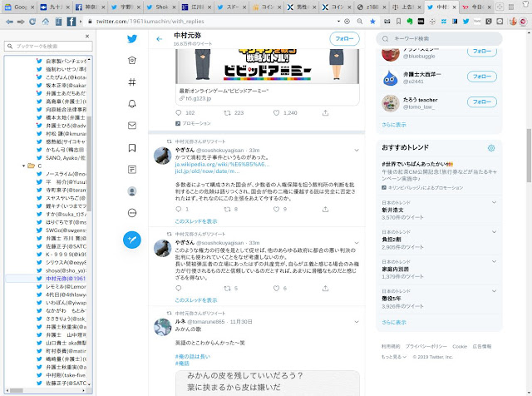Viewport: 532px width, 396px height.
Task: Collapse the C bookmark folder
Action: tap(23, 166)
